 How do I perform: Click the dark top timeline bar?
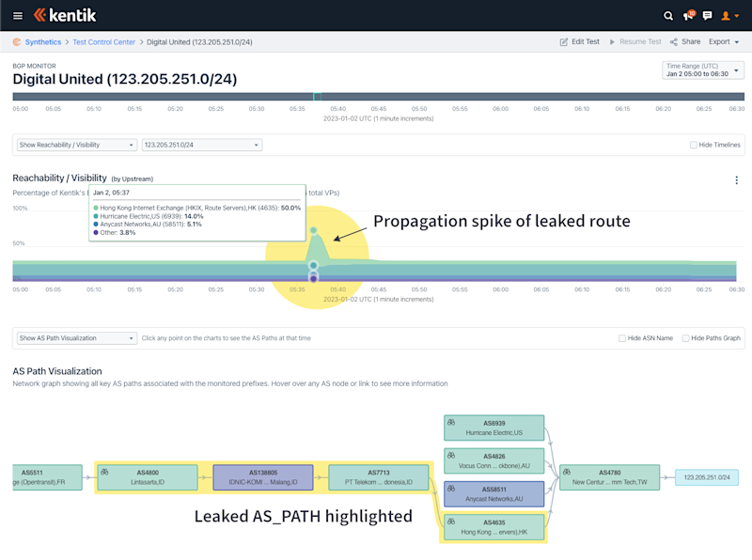click(x=379, y=97)
